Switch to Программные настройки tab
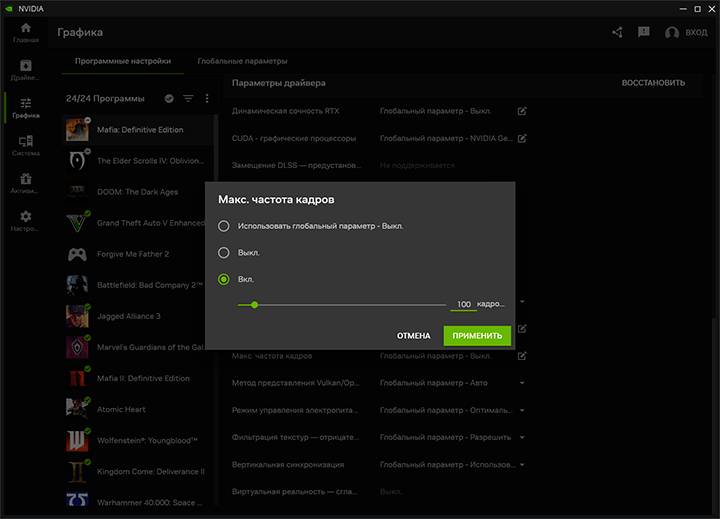720x519 pixels. [x=123, y=61]
